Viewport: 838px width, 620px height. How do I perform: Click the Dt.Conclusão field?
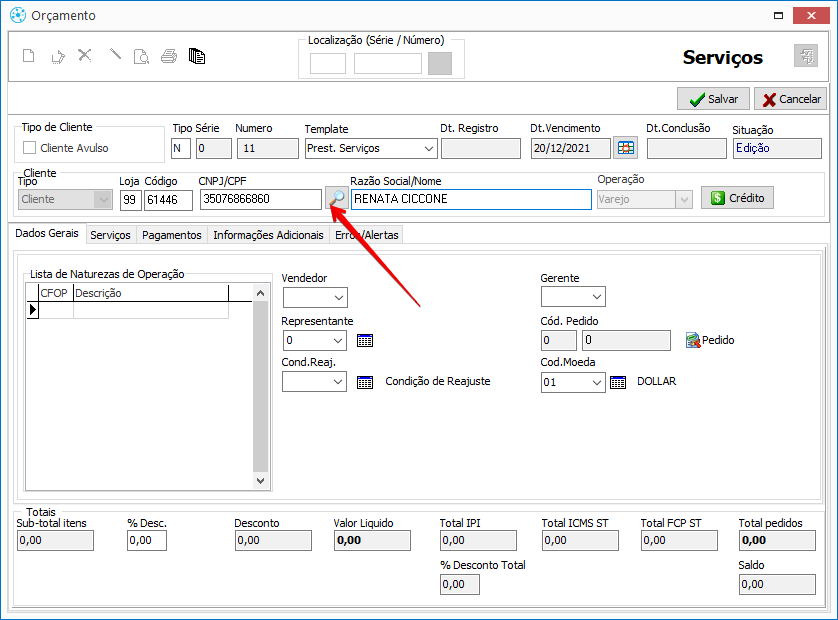[x=687, y=149]
